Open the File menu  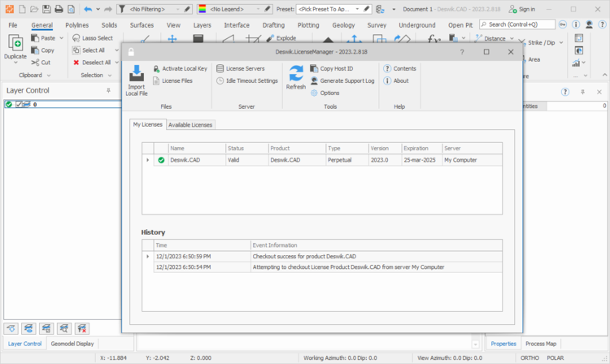[13, 25]
